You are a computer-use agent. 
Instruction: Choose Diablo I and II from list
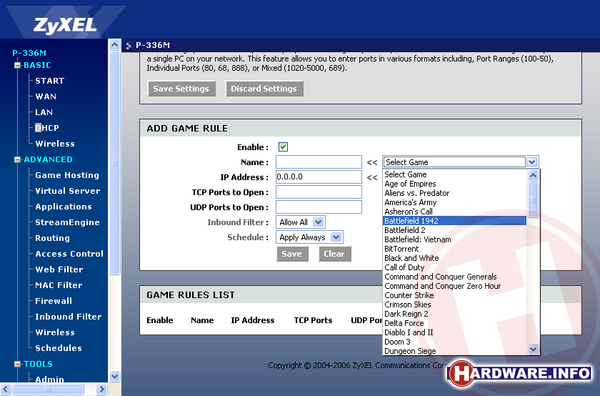click(x=455, y=332)
